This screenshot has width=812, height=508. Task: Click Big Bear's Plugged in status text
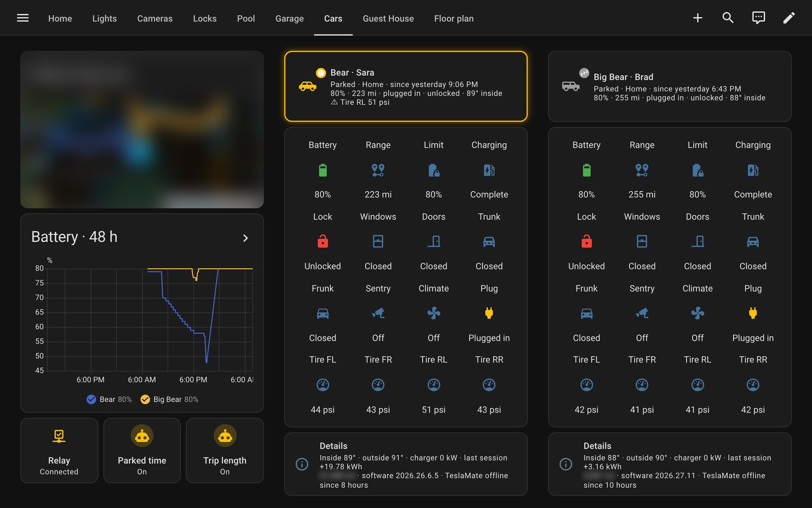753,338
